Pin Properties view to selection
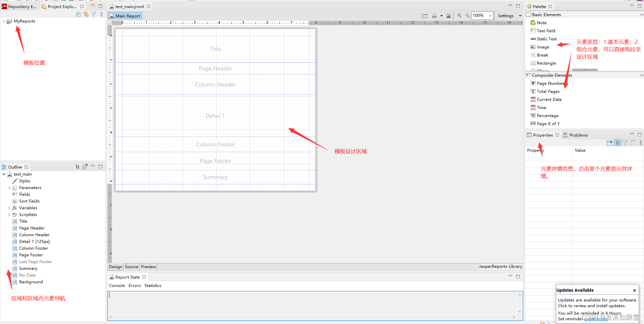Viewport: 644px width, 324px height. pos(609,143)
